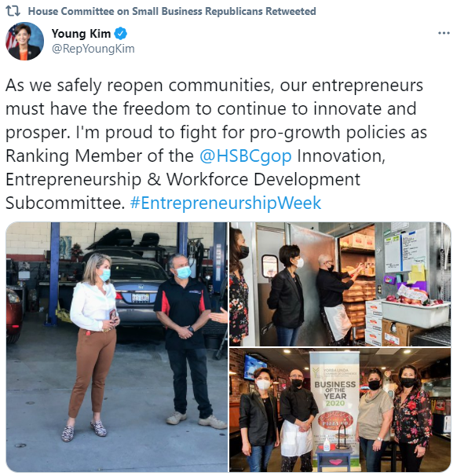
Task: Click the retweet arrows icon above the tweet
Action: click(x=13, y=11)
